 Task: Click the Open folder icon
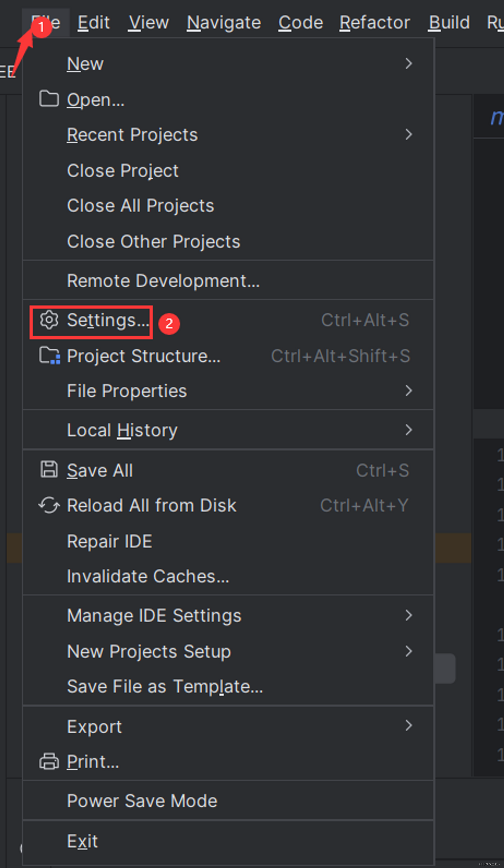pyautogui.click(x=49, y=99)
